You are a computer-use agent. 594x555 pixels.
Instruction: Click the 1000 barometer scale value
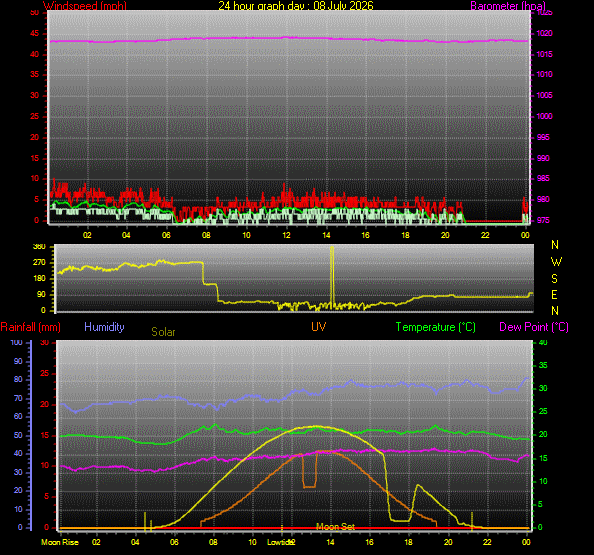(x=544, y=116)
